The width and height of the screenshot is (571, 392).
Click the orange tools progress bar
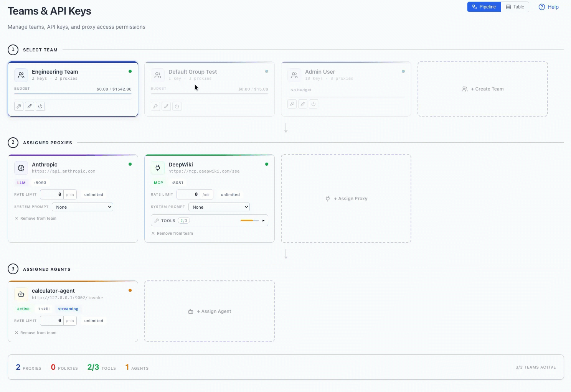[249, 221]
